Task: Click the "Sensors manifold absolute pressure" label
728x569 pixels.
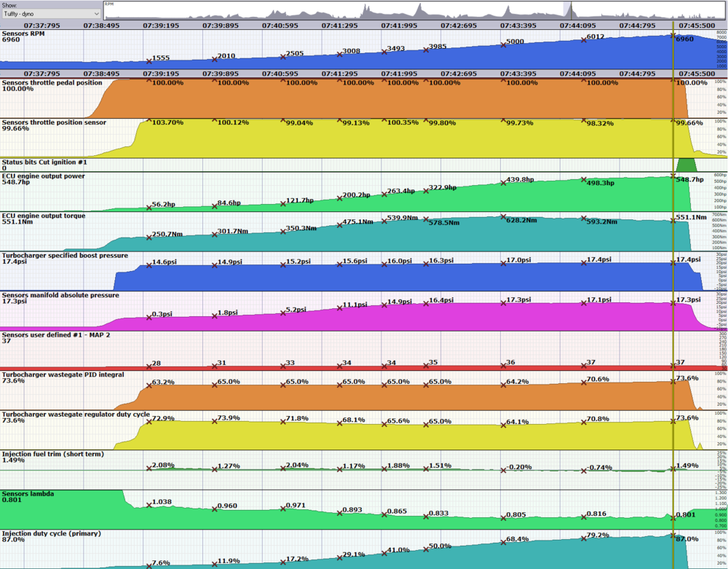Action: (60, 295)
